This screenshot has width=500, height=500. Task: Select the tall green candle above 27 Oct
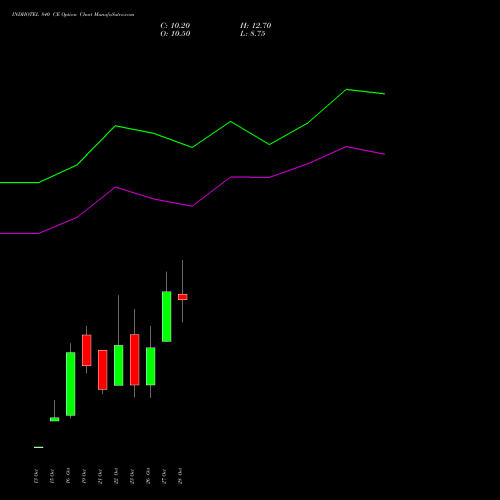[x=167, y=316]
